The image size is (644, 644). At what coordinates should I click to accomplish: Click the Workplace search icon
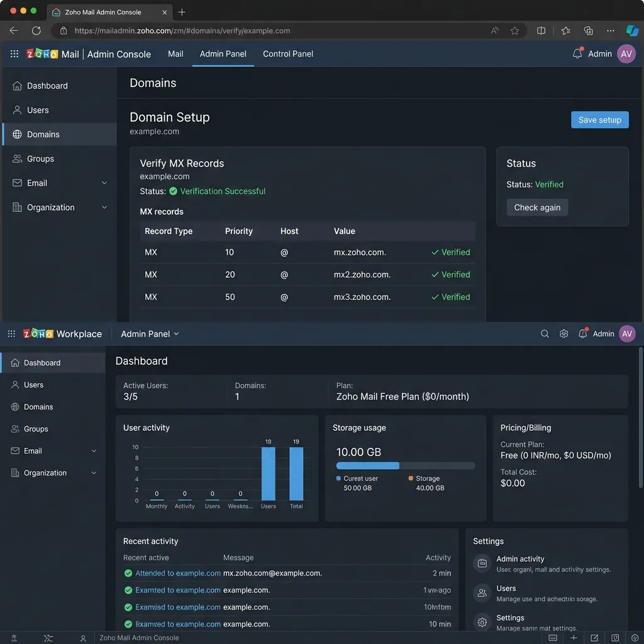[x=545, y=334]
